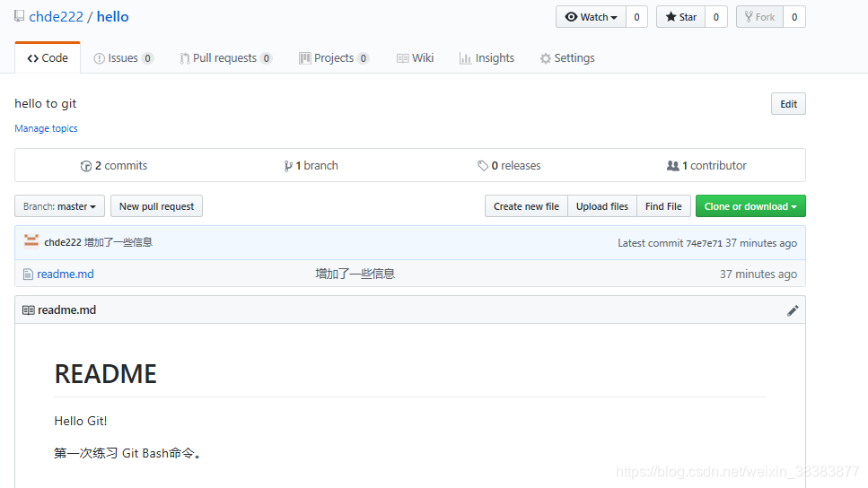The height and width of the screenshot is (488, 868).
Task: Click the eye icon in Watch button
Action: click(571, 17)
